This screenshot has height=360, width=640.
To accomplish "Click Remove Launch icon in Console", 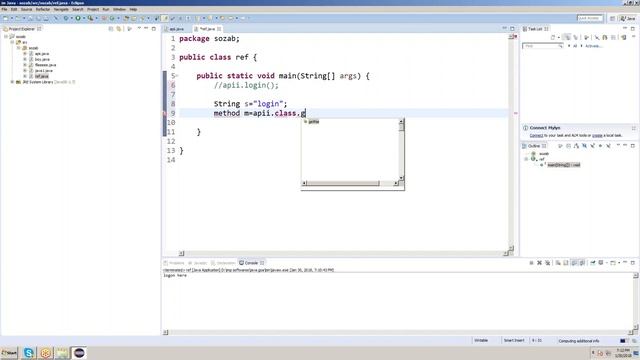I will click(539, 263).
